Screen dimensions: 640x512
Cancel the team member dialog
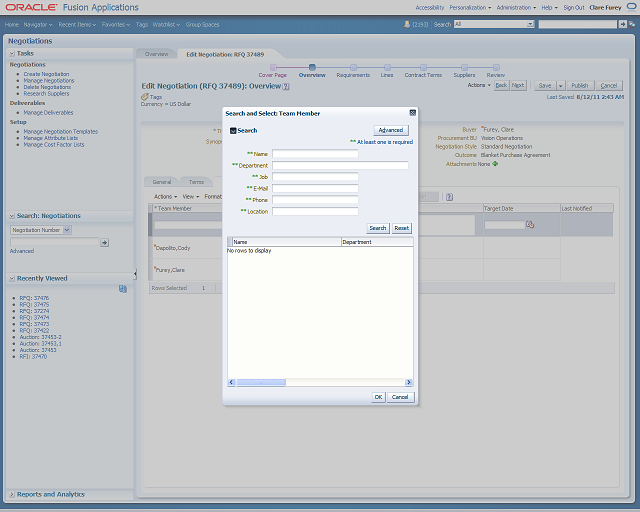coord(400,397)
